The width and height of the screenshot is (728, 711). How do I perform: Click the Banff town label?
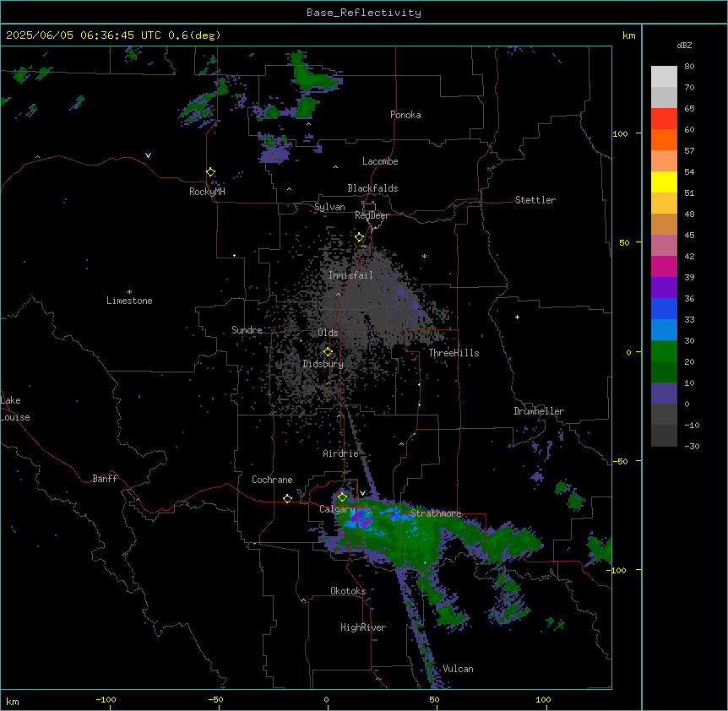coord(105,479)
